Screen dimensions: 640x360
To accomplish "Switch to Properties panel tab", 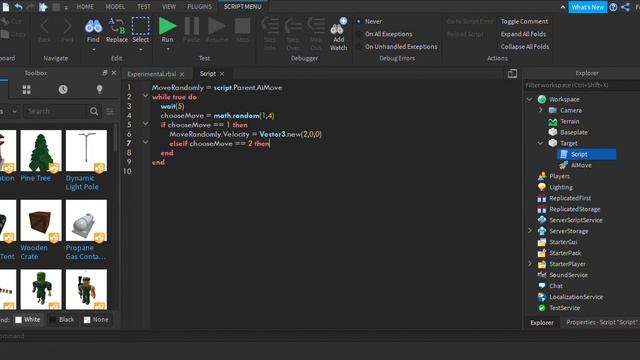I will [602, 322].
